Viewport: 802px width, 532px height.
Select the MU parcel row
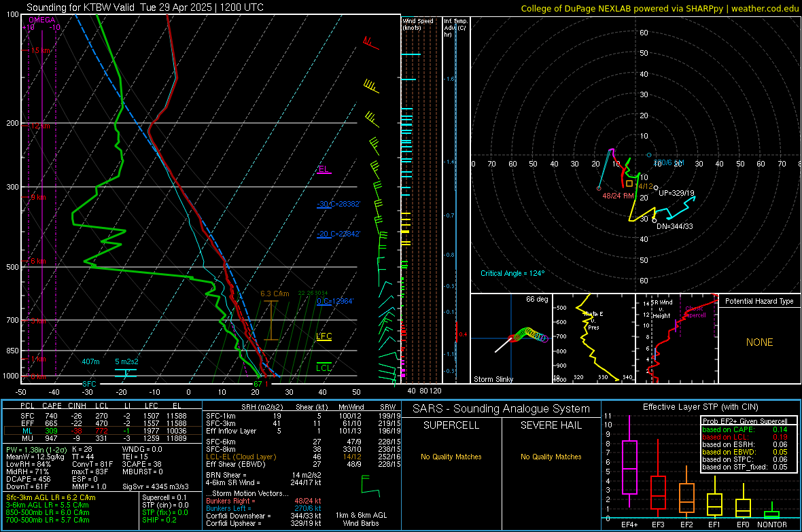tap(103, 438)
